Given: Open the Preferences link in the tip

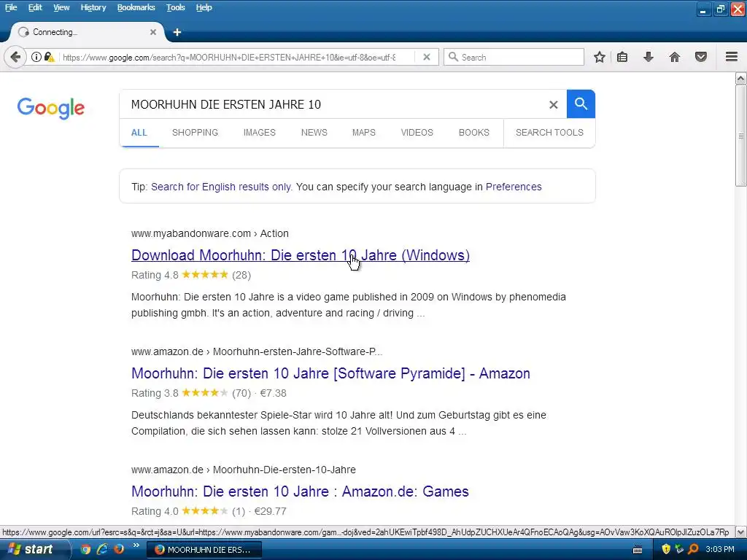Looking at the screenshot, I should (514, 187).
